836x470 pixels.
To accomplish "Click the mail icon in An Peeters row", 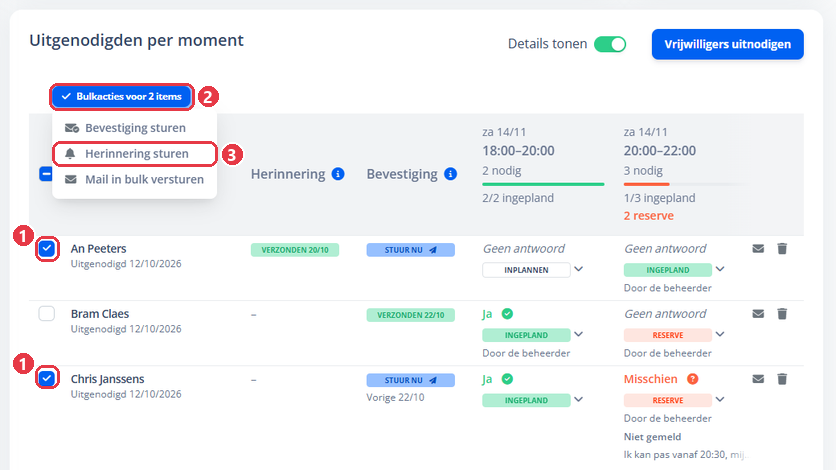I will pyautogui.click(x=758, y=249).
